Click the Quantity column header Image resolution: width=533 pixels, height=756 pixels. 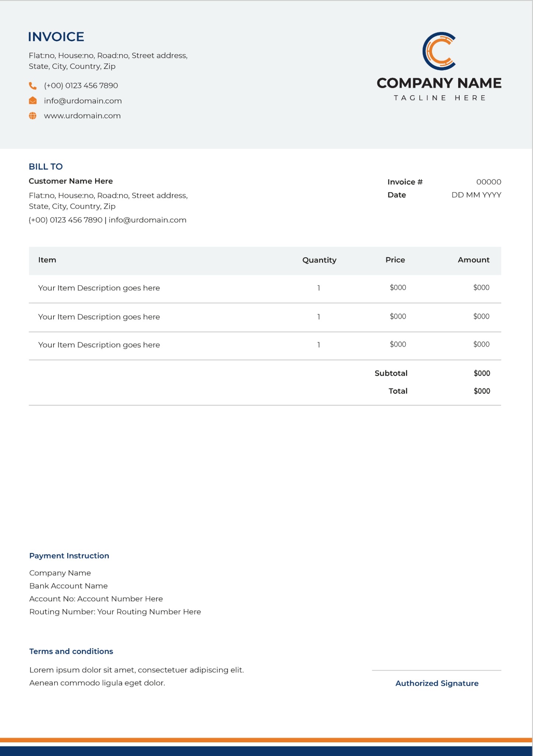[x=319, y=260]
